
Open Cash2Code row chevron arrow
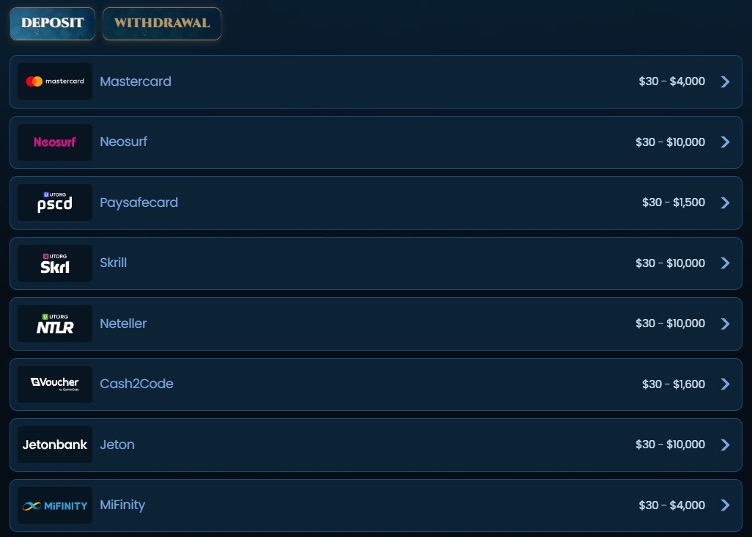(x=725, y=384)
